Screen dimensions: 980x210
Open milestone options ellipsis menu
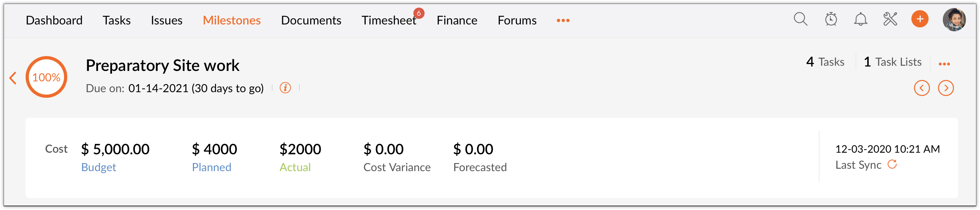944,64
